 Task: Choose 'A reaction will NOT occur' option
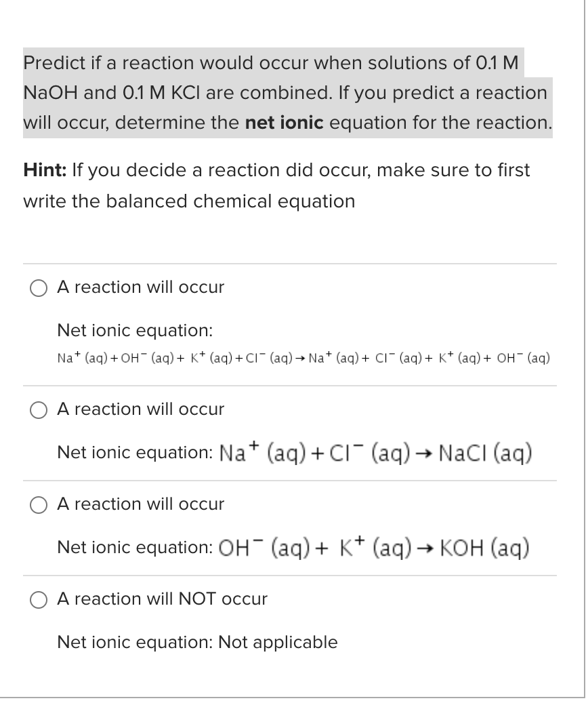click(x=39, y=599)
